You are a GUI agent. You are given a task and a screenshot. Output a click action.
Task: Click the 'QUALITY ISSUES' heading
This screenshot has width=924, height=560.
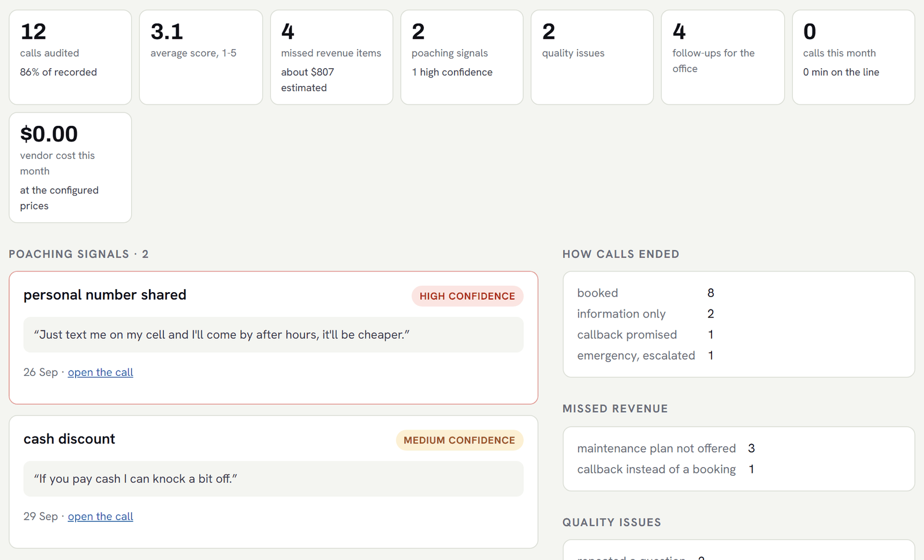612,522
